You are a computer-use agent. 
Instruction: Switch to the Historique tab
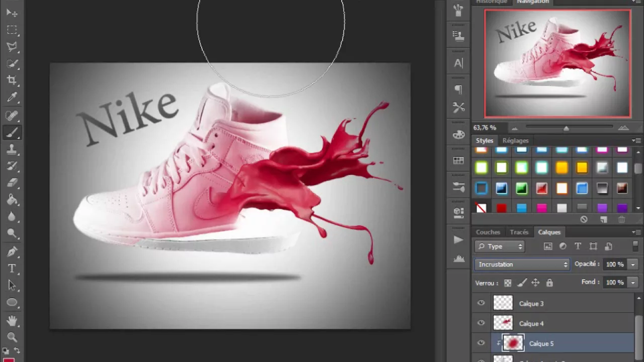(492, 2)
